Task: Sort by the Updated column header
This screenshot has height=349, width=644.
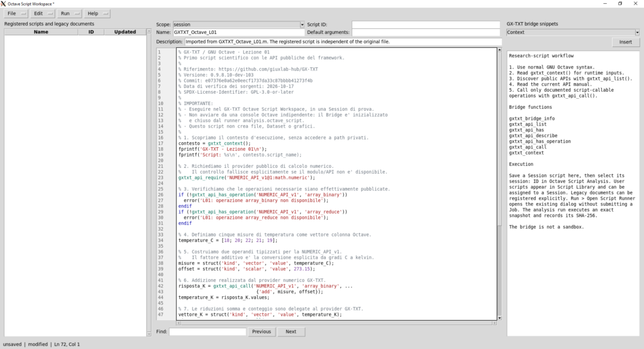Action: pyautogui.click(x=125, y=32)
